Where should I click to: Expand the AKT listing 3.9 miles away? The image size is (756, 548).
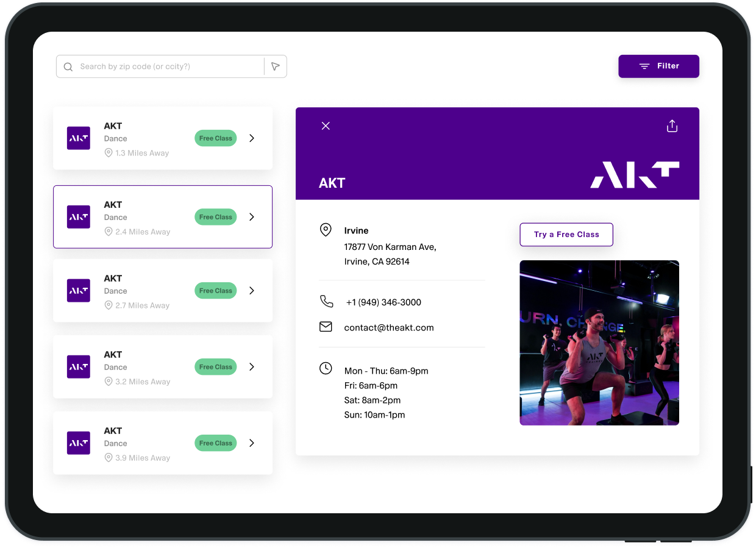[252, 443]
